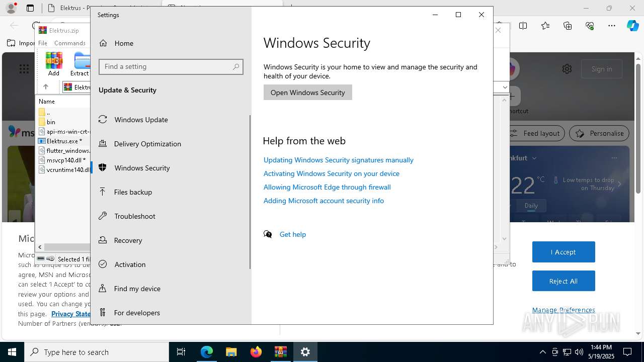Select the bin folder in WinRAR
The image size is (644, 362).
point(51,122)
